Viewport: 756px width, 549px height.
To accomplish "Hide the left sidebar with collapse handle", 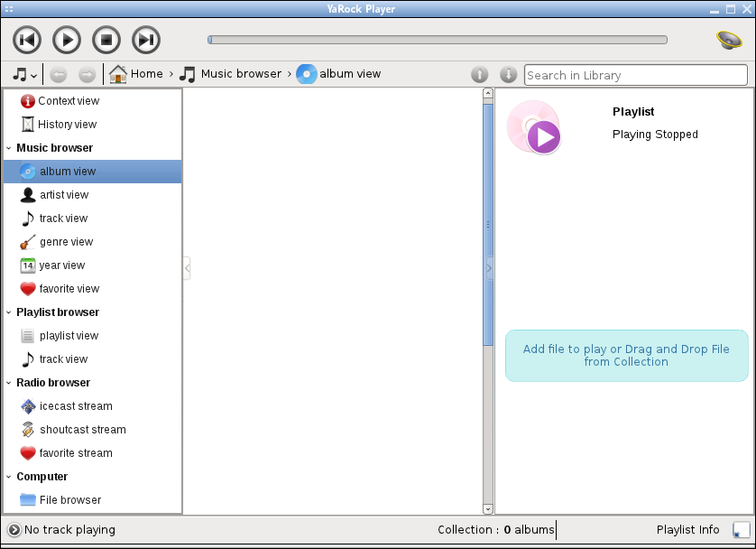I will coord(187,268).
